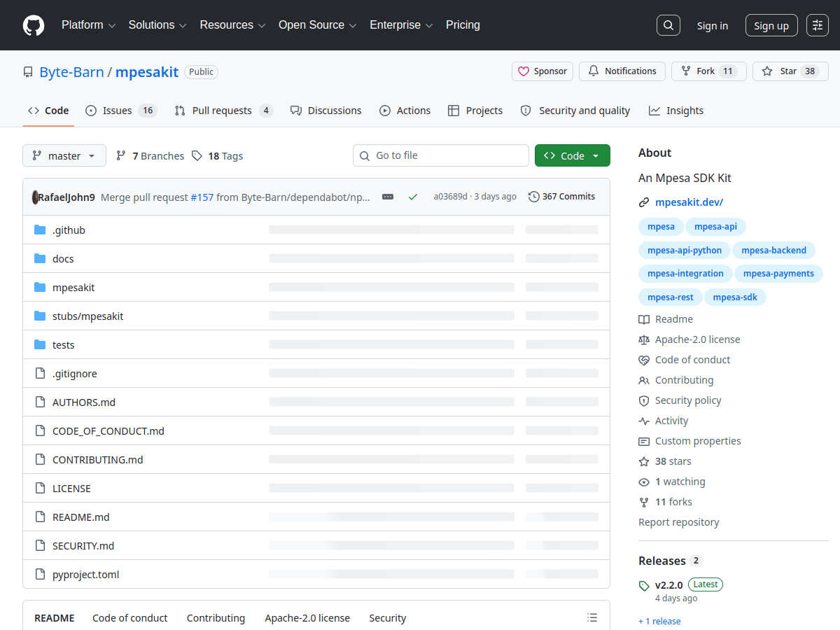Open pull request #157 link

[x=202, y=197]
